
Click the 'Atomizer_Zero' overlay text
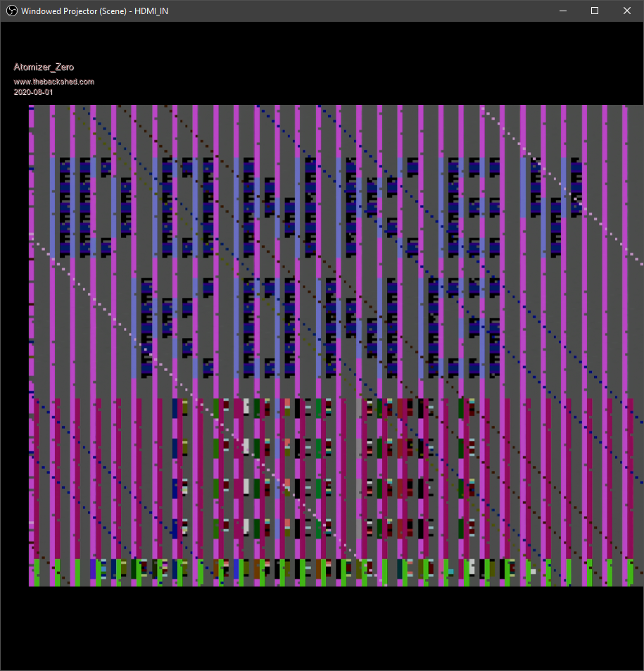click(x=44, y=67)
